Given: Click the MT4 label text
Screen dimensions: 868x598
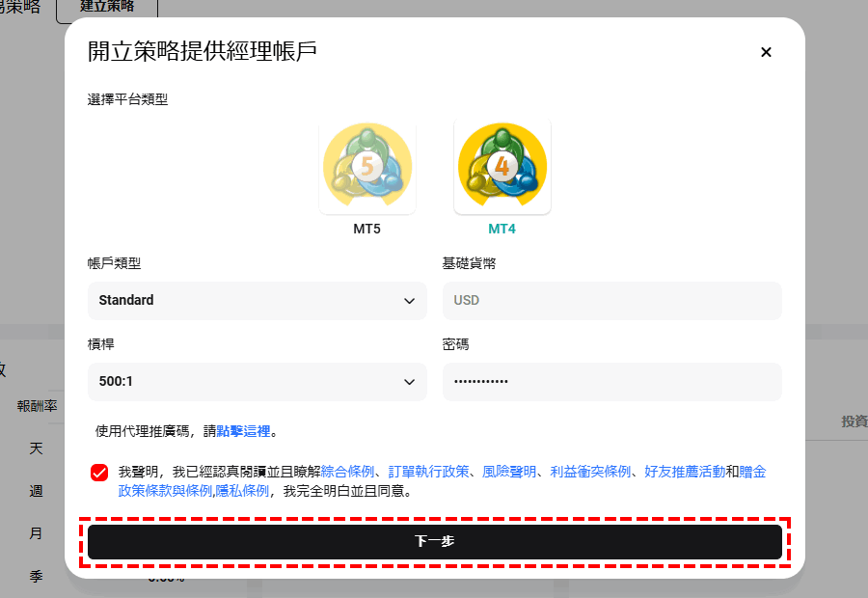Looking at the screenshot, I should (x=502, y=229).
